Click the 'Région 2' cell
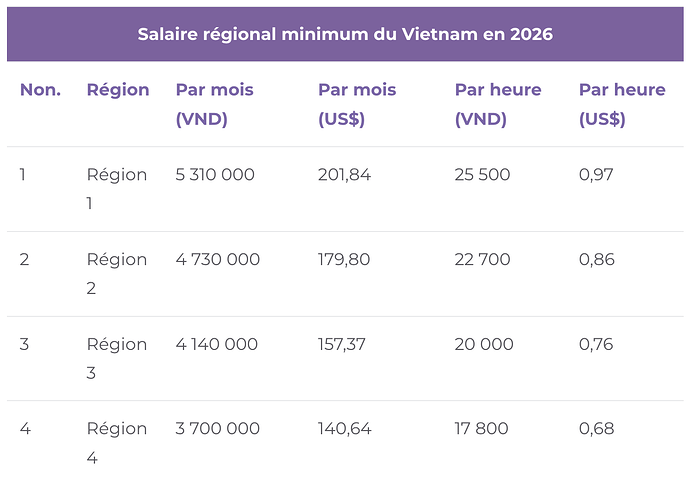 tap(116, 274)
